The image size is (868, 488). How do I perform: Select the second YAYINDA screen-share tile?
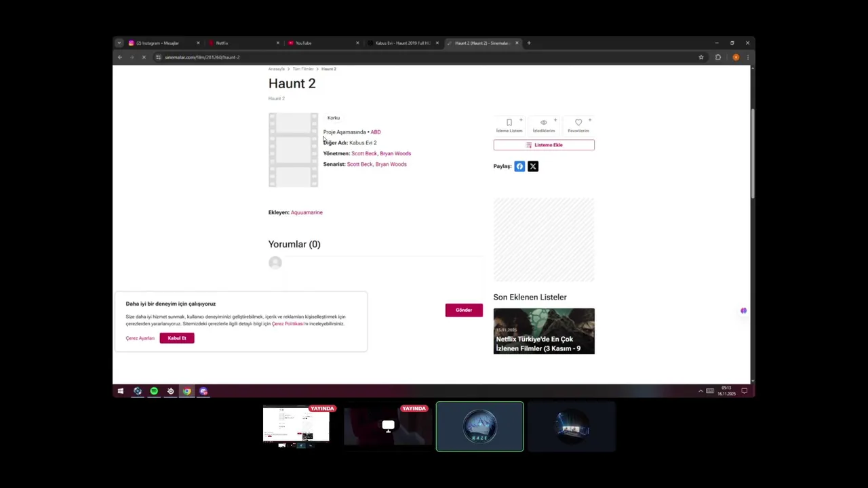[x=388, y=426]
